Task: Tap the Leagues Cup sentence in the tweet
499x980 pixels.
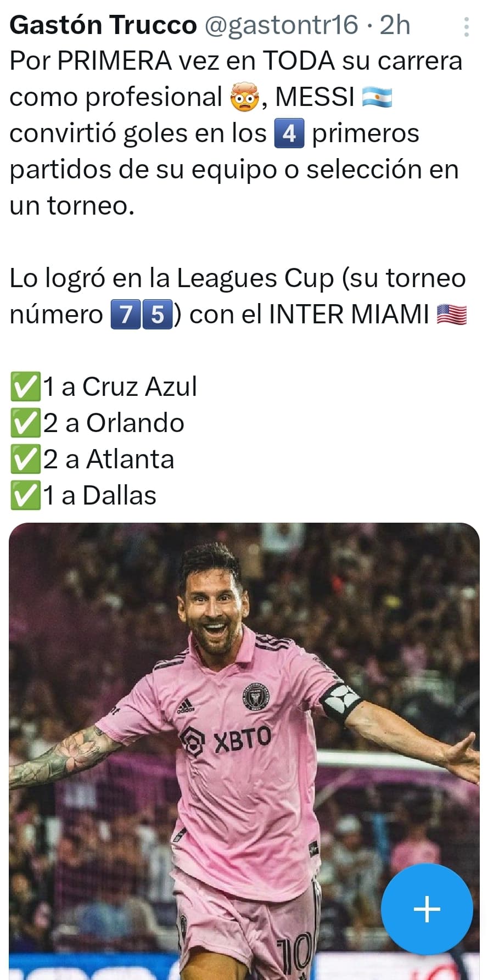Action: click(x=238, y=296)
